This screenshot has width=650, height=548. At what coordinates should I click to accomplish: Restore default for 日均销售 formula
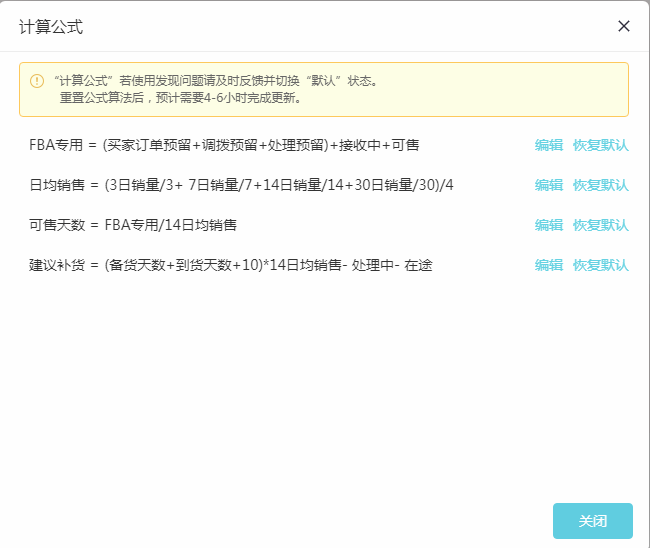click(x=601, y=185)
